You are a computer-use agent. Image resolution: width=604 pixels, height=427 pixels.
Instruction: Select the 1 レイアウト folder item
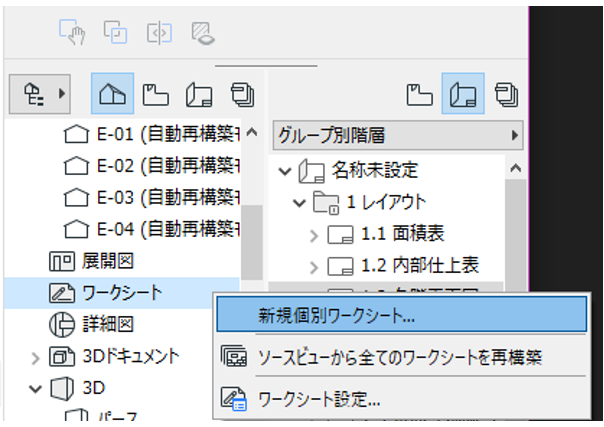click(x=386, y=202)
